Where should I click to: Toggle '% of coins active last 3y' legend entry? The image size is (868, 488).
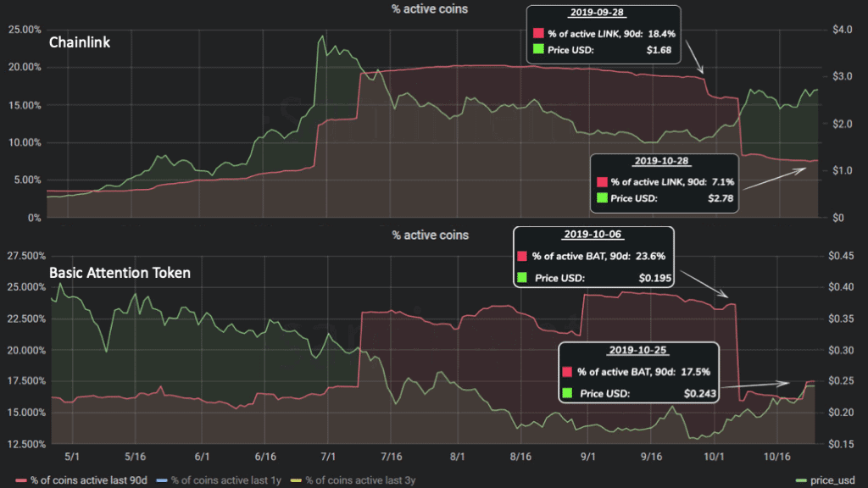[x=353, y=480]
